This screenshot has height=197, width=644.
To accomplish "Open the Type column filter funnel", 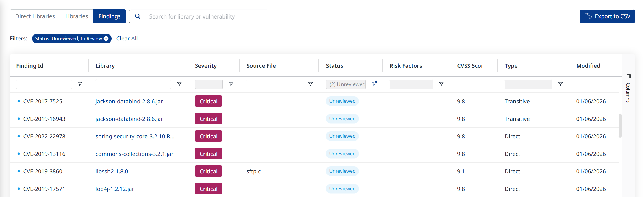I will [x=561, y=84].
